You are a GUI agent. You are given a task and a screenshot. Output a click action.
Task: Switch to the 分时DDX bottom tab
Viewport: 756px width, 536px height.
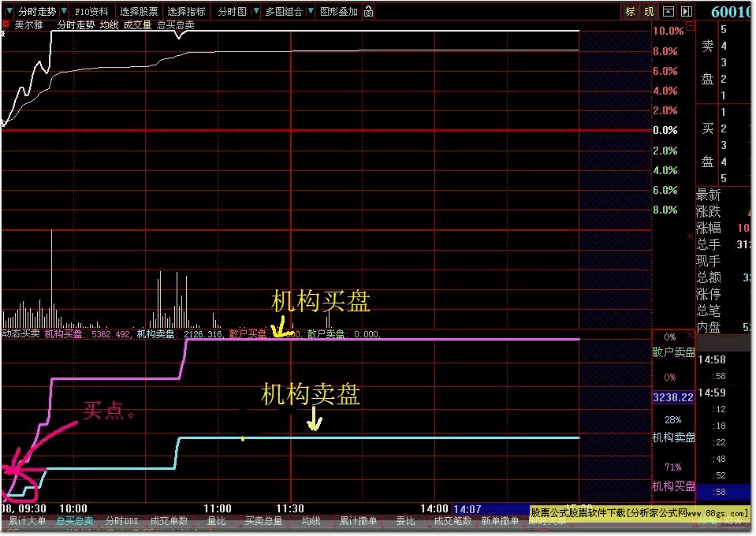click(121, 521)
